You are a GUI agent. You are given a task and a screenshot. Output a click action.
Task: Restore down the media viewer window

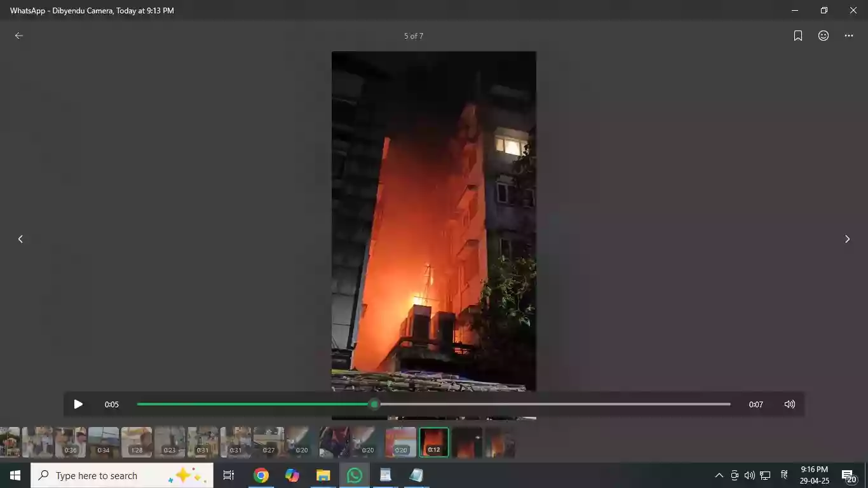[x=824, y=10]
